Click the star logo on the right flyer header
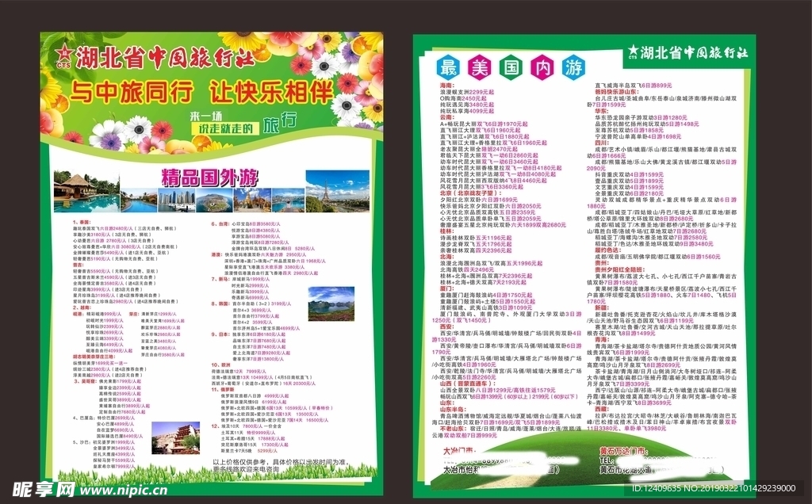 click(633, 52)
